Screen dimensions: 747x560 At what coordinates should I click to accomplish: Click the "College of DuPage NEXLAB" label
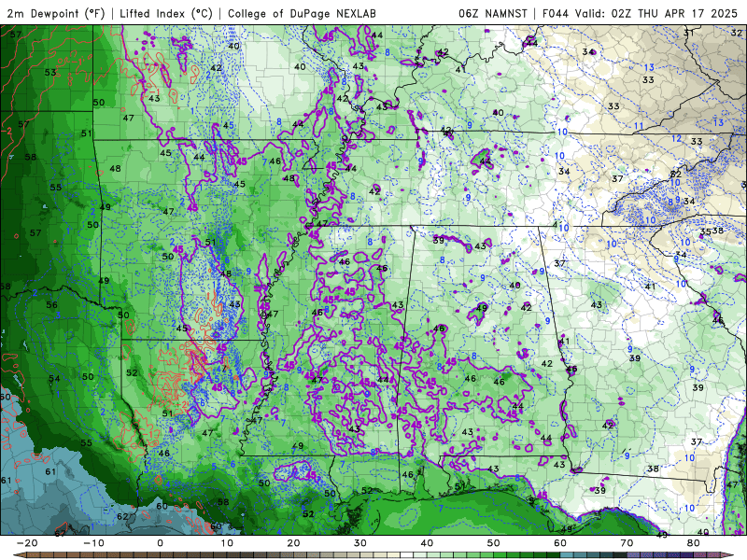(x=302, y=13)
